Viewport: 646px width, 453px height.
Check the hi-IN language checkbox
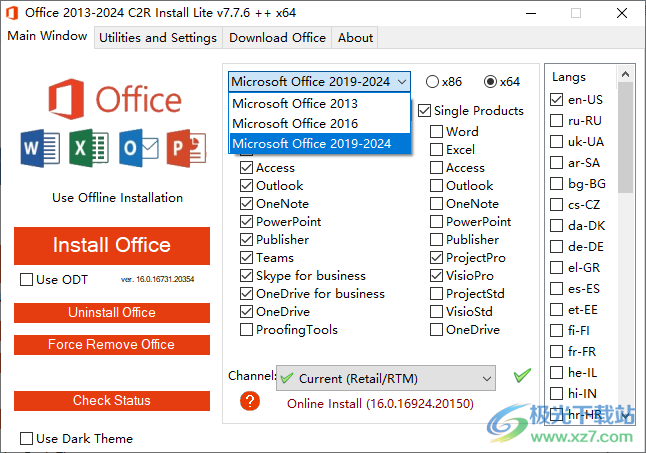coord(557,394)
